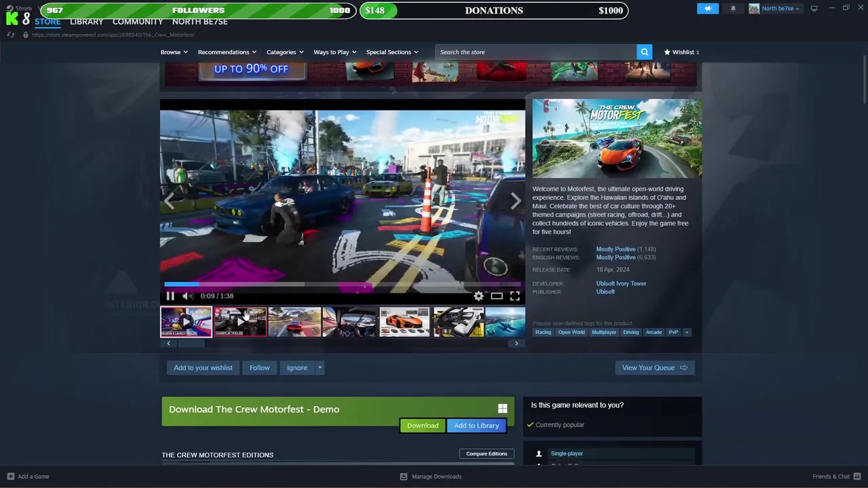Expand the Browse menu
Image resolution: width=868 pixels, height=488 pixels.
(x=174, y=52)
